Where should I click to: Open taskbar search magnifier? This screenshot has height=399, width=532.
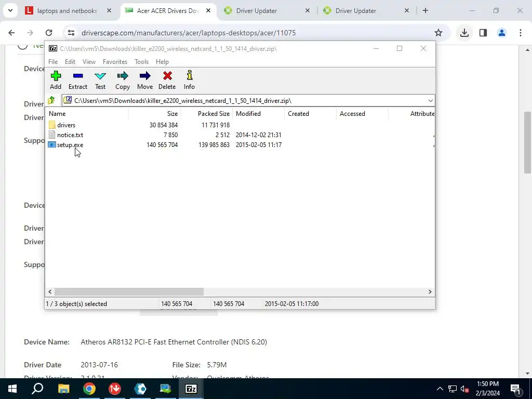pos(37,389)
